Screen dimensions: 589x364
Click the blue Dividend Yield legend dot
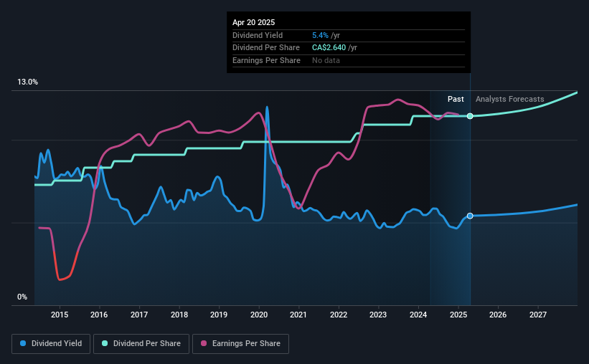(23, 343)
